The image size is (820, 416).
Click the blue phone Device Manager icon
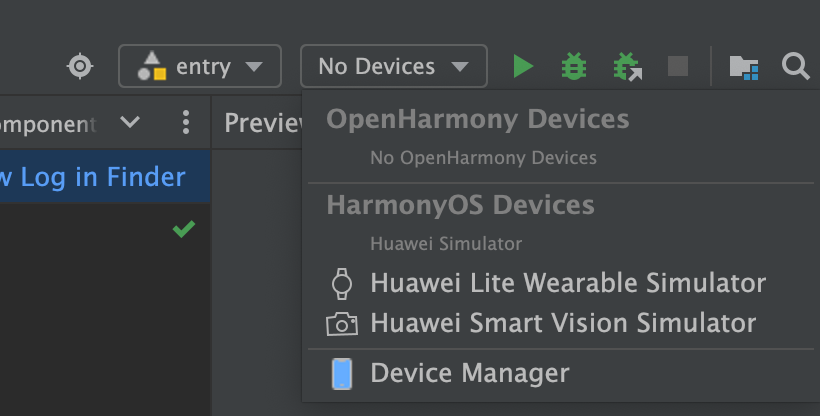tap(342, 374)
